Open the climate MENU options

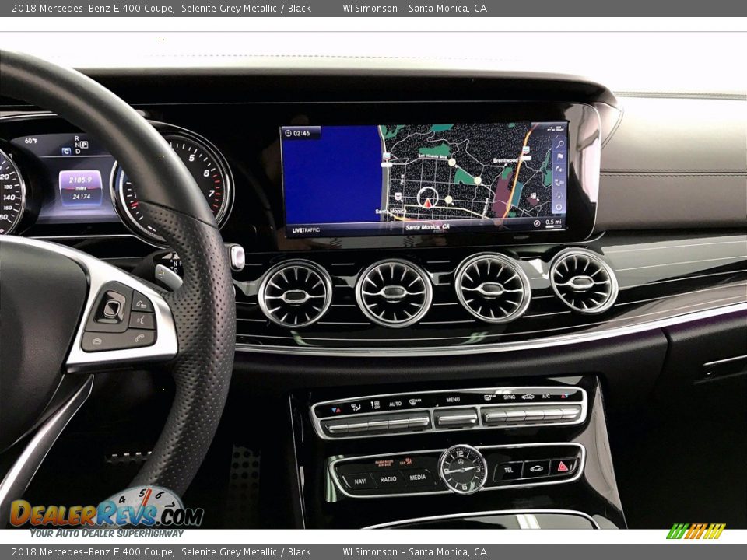(x=453, y=401)
